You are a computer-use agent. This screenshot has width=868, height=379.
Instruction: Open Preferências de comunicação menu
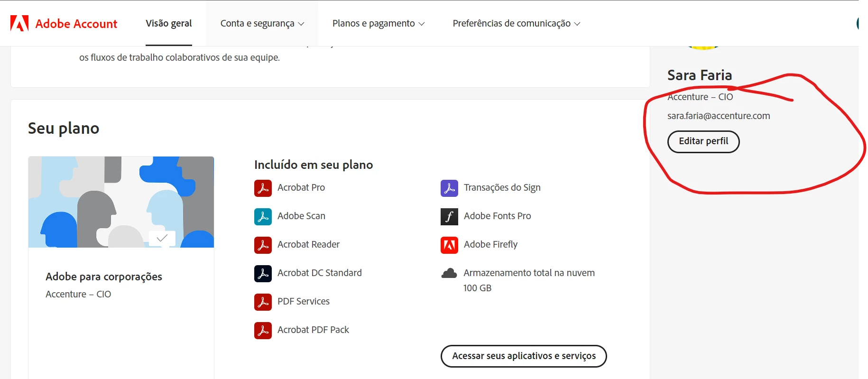pyautogui.click(x=517, y=23)
